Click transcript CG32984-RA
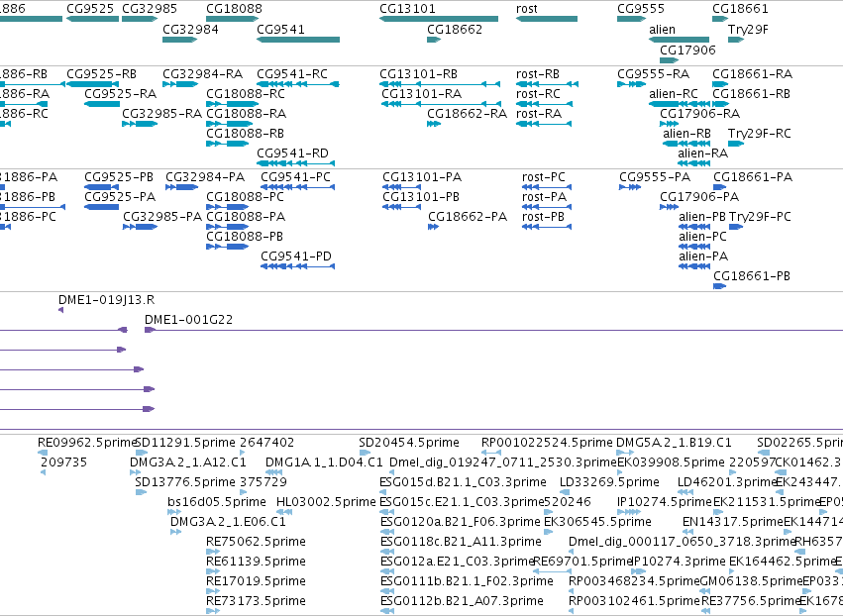 point(203,73)
